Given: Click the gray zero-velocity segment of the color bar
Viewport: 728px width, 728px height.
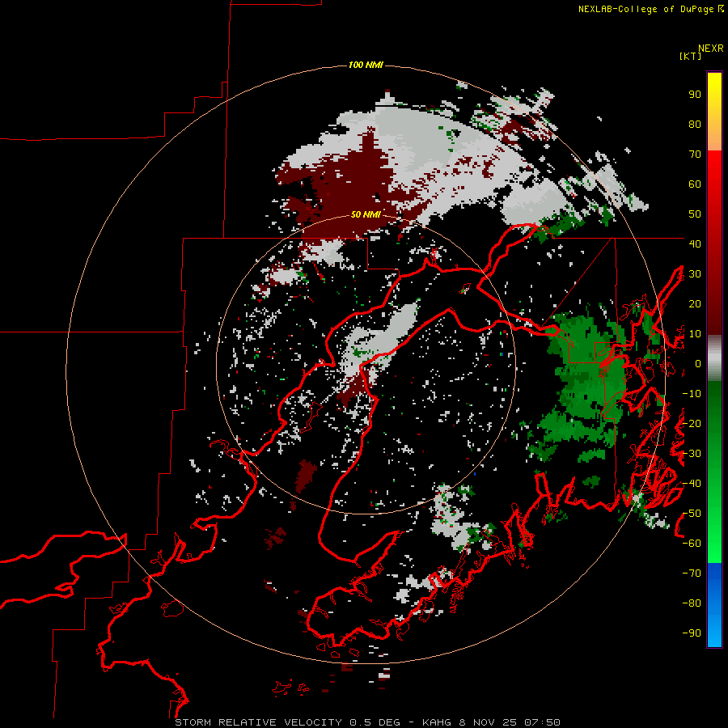Looking at the screenshot, I should click(714, 358).
